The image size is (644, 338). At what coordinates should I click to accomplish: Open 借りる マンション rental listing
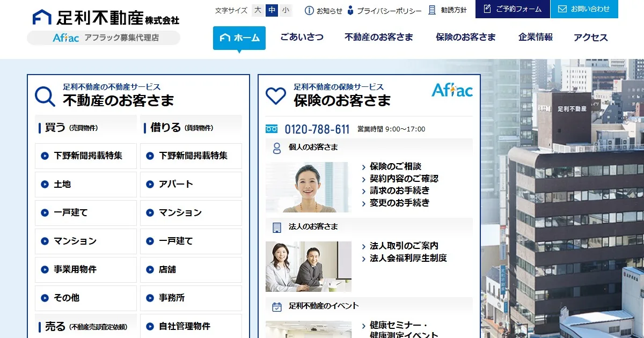(x=191, y=213)
